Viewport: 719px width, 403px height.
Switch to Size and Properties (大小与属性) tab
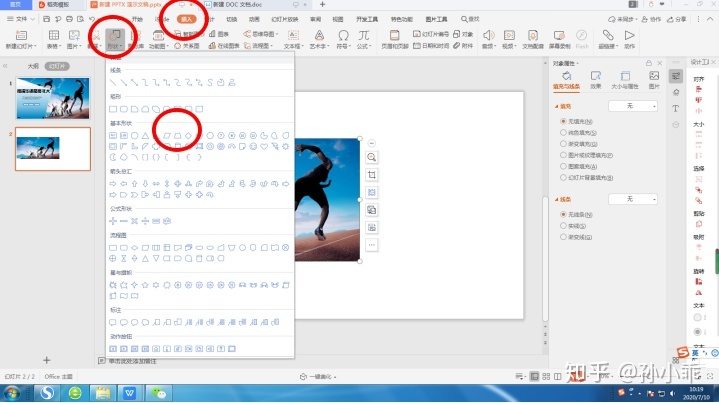625,80
